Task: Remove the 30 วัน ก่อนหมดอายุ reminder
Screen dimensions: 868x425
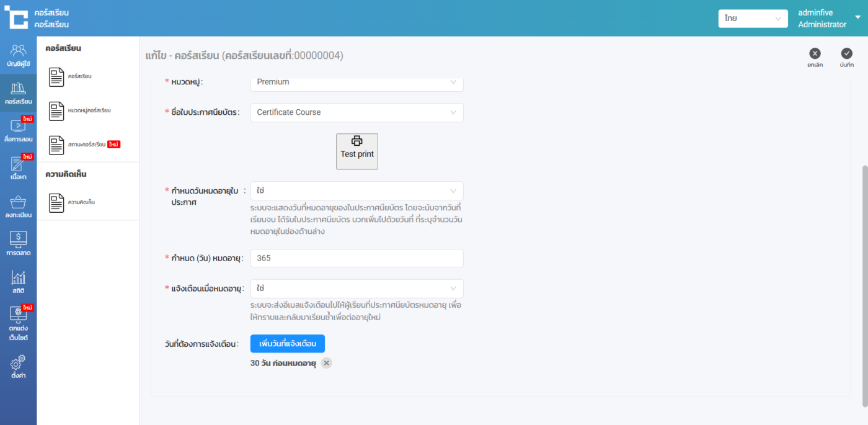Action: click(x=327, y=363)
